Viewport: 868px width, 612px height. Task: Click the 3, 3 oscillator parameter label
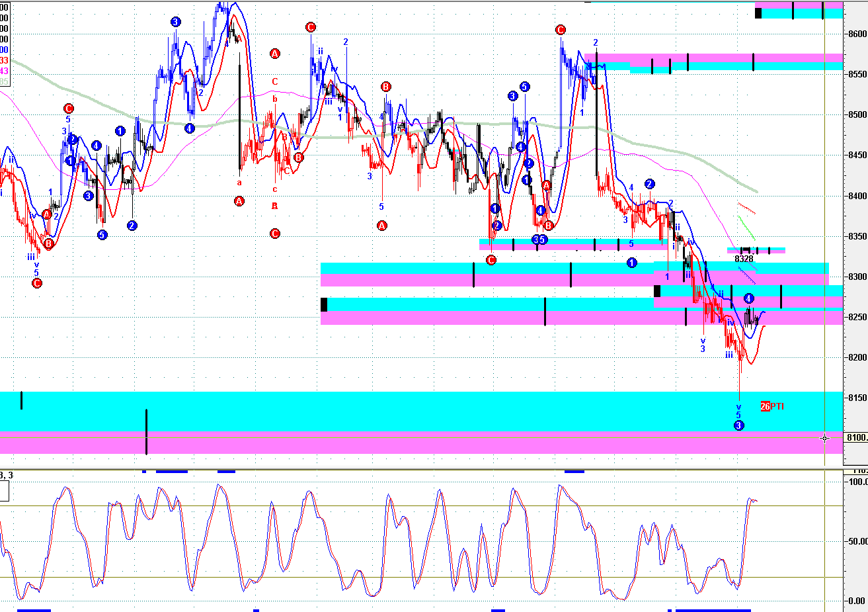tap(7, 475)
